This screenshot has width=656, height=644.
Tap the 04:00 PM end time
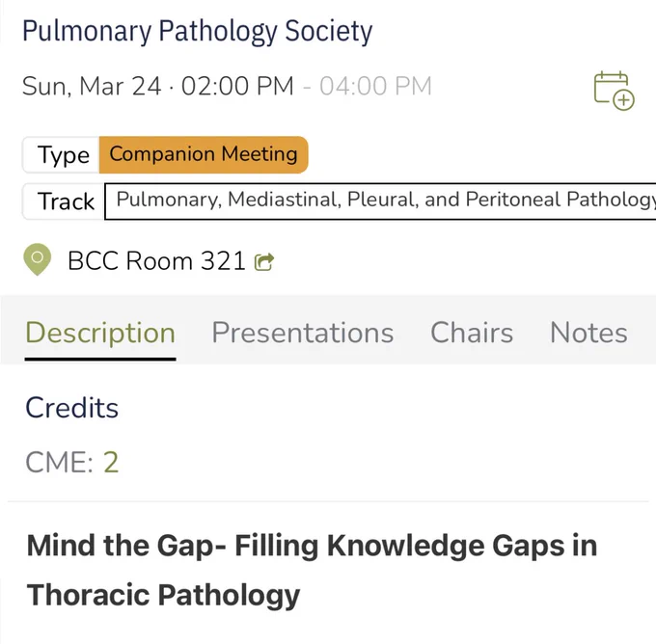click(x=375, y=86)
